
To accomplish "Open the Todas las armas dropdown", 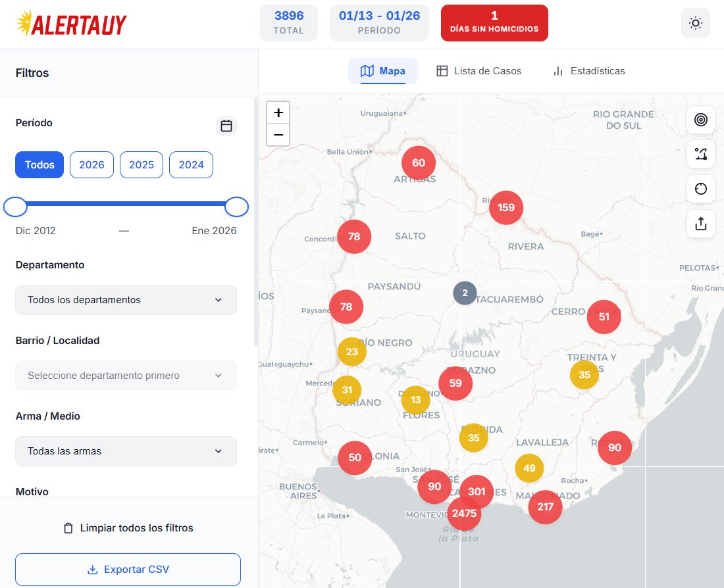I will (126, 451).
